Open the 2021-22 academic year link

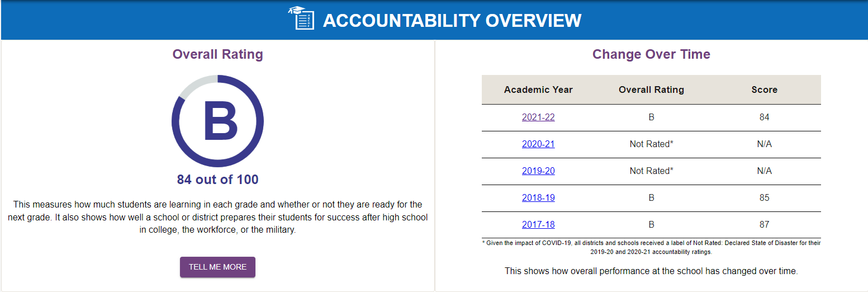click(538, 117)
